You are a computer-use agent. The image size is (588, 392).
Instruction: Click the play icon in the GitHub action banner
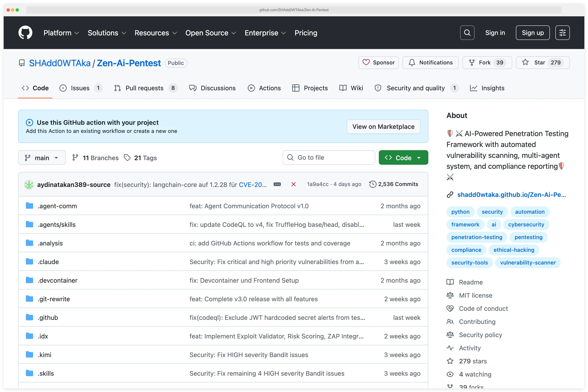point(29,122)
